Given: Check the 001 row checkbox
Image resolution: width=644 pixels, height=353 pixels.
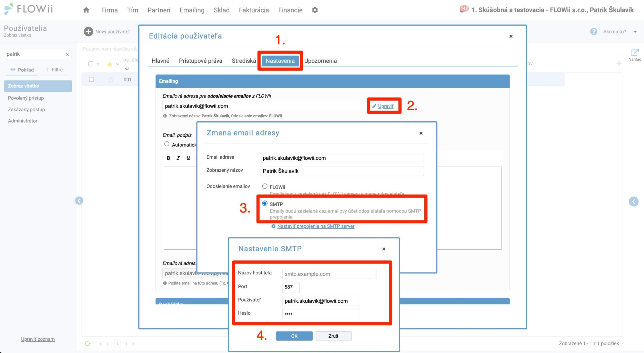Looking at the screenshot, I should [x=91, y=80].
